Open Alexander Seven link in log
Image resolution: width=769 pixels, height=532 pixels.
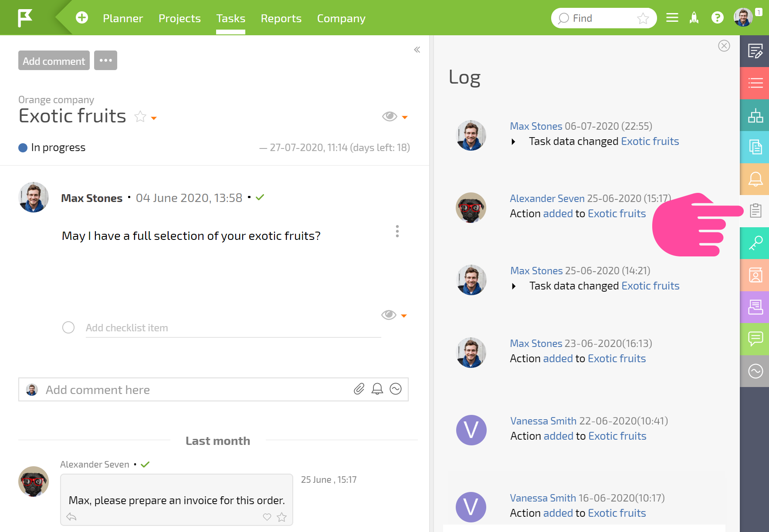click(547, 199)
